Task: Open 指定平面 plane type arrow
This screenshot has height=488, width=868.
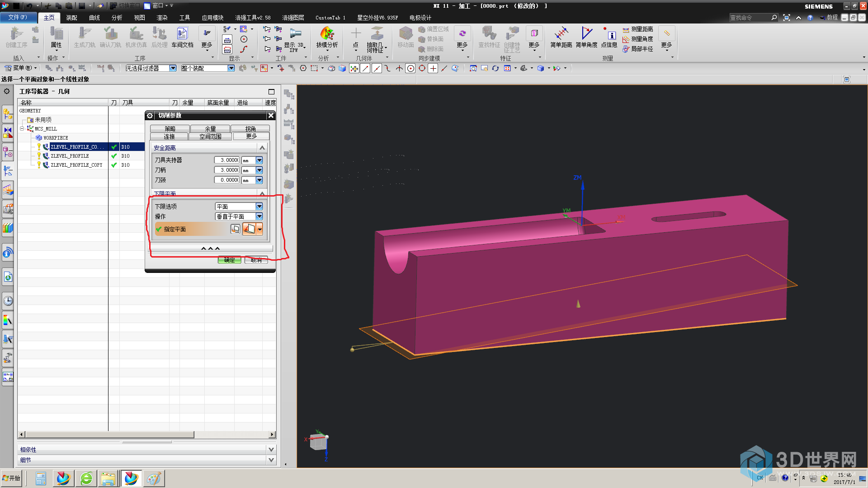Action: 259,229
